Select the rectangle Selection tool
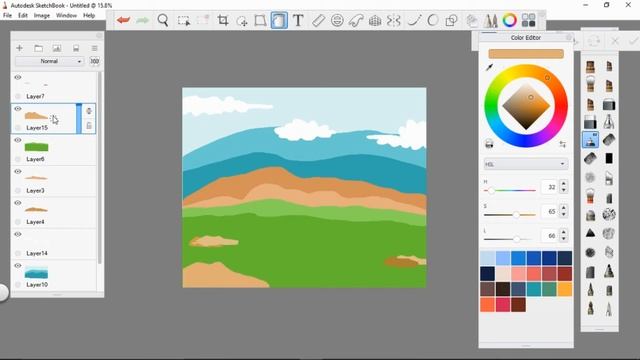This screenshot has width=640, height=360. (x=183, y=20)
